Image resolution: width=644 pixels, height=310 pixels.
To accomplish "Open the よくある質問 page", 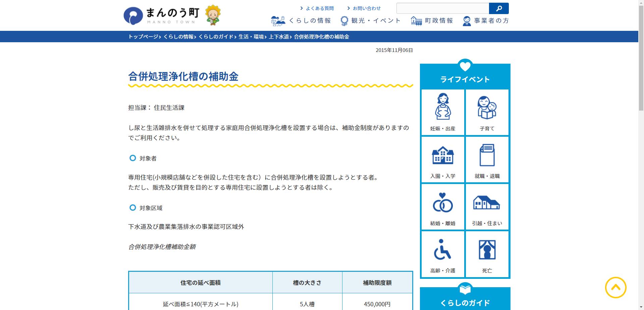I will coord(318,8).
